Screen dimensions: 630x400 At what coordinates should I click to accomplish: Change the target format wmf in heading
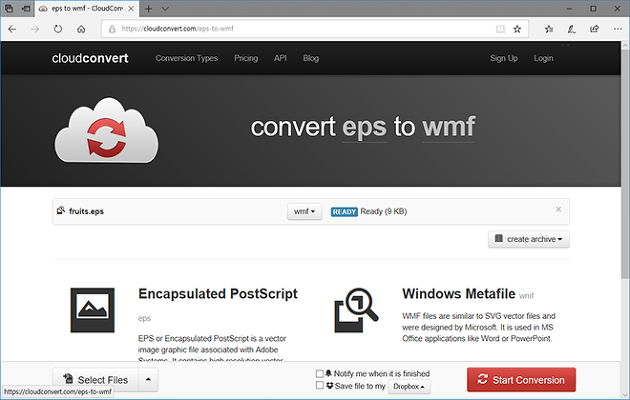[x=448, y=127]
